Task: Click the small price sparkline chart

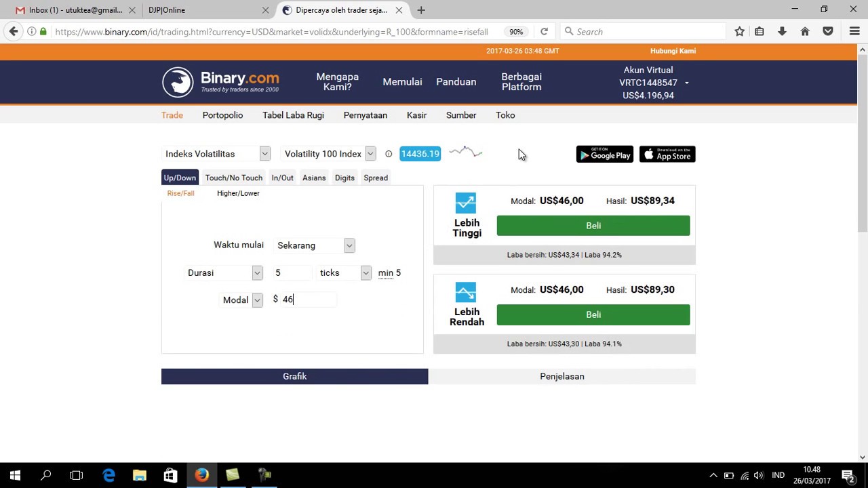Action: coord(466,152)
